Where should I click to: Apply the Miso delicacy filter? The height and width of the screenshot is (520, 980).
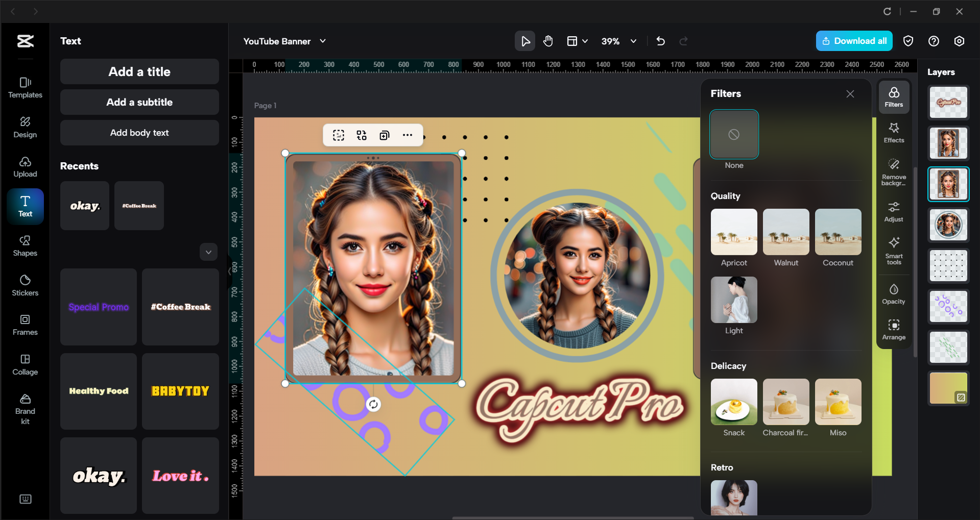[x=837, y=402]
